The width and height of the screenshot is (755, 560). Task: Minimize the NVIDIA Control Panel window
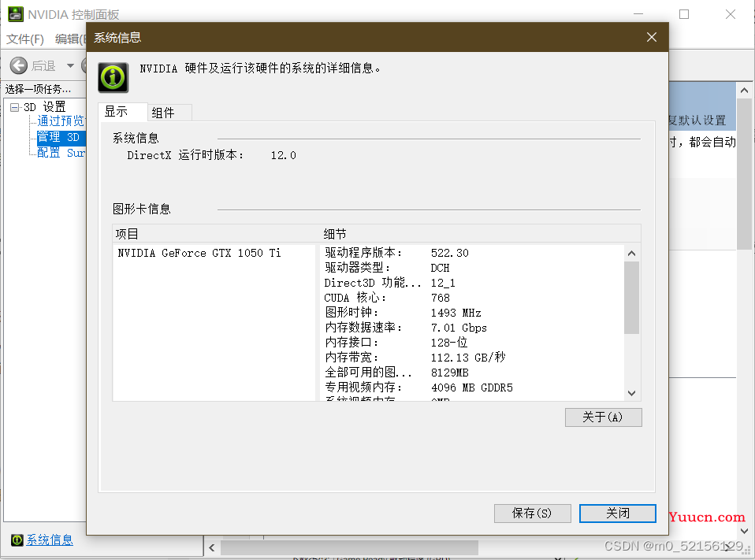click(x=638, y=14)
